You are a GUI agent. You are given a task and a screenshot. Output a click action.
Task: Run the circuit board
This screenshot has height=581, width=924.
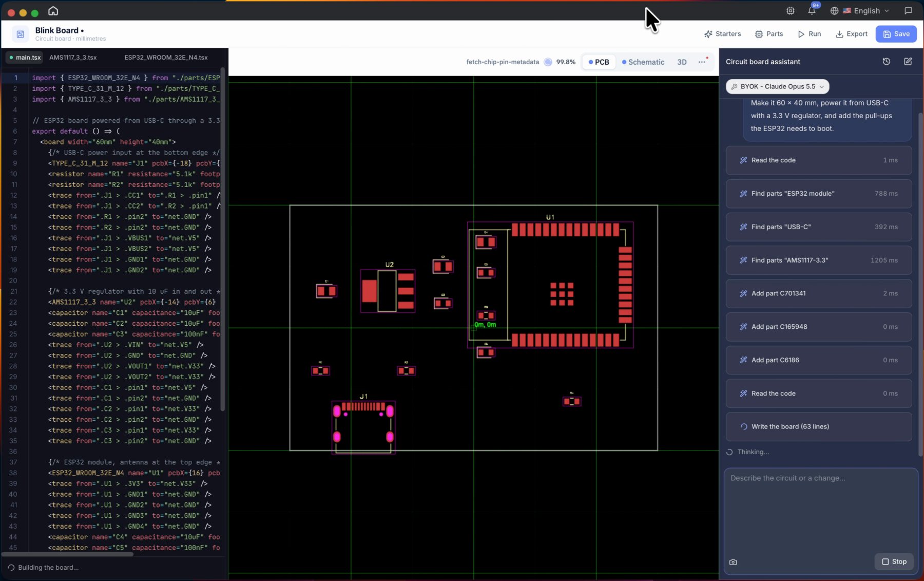pyautogui.click(x=809, y=34)
